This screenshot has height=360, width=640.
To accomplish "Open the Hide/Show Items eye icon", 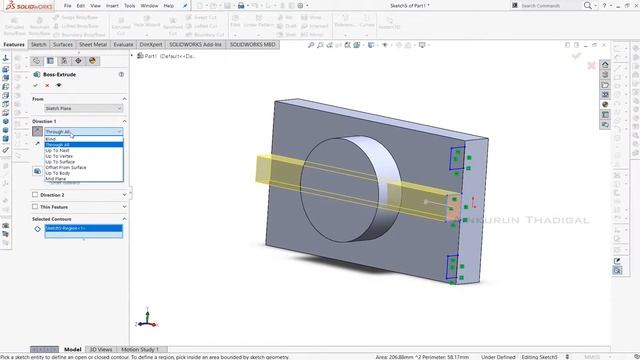I will point(385,45).
